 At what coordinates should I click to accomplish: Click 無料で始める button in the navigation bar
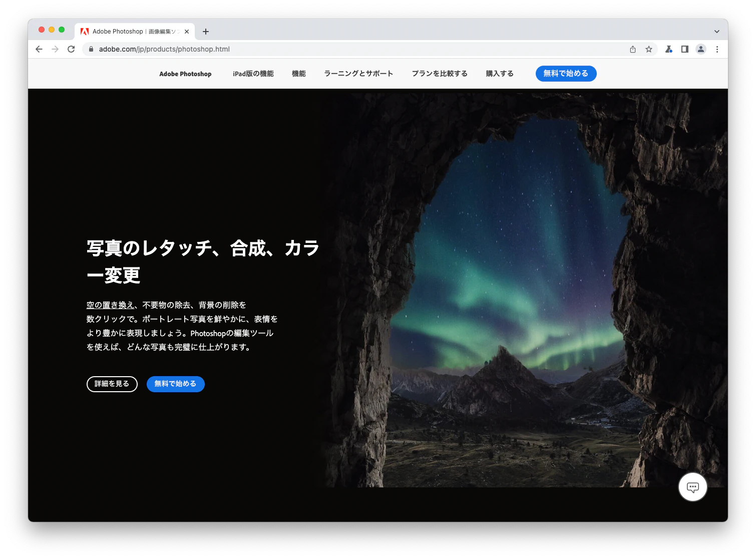tap(566, 74)
